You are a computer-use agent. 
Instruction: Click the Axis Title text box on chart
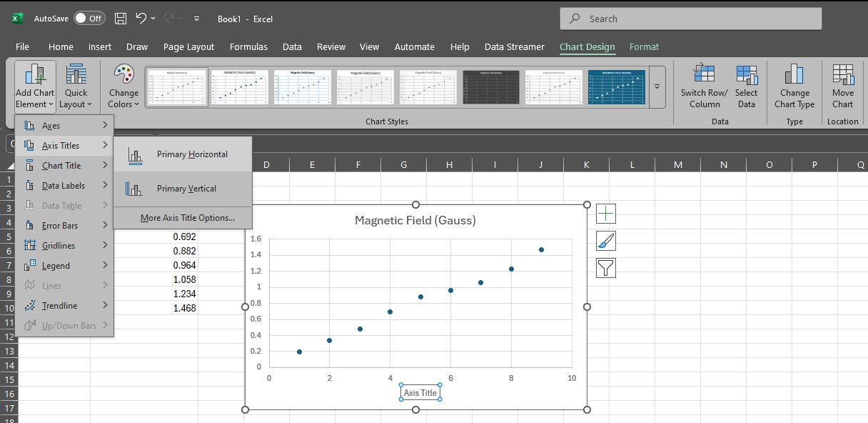point(420,392)
